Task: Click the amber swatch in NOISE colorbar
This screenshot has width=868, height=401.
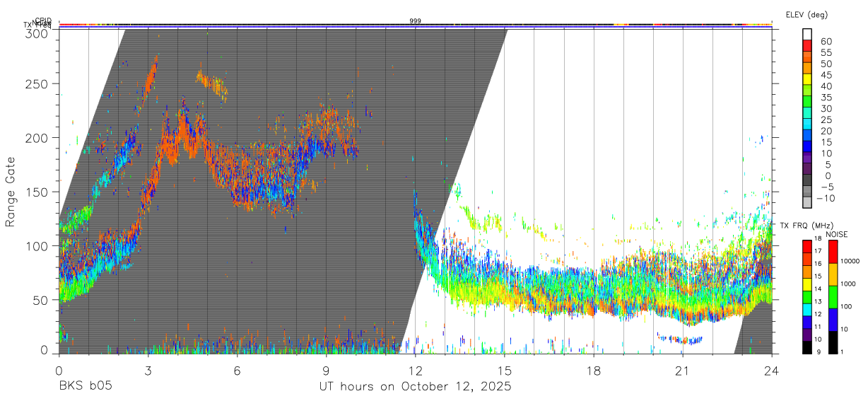Action: (833, 274)
